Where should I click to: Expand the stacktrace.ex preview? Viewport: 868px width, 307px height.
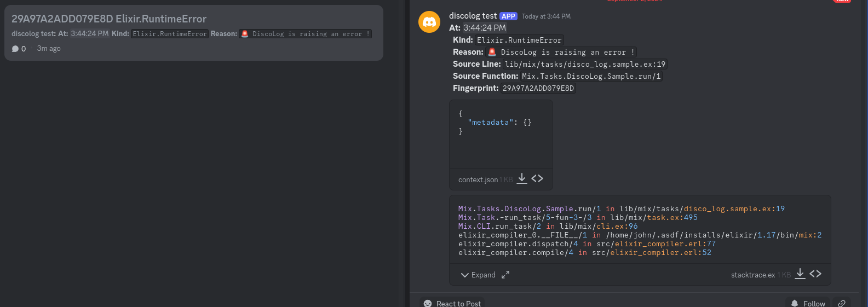tap(478, 275)
